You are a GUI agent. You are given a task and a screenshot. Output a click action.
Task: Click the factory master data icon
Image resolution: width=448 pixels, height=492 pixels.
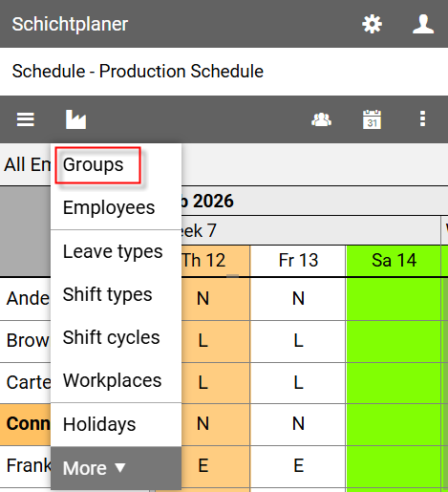pos(75,119)
